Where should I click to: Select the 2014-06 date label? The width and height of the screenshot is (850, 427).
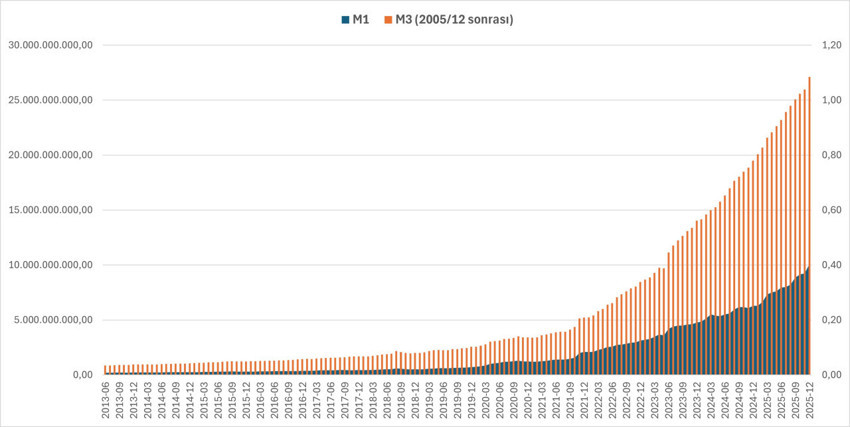162,399
